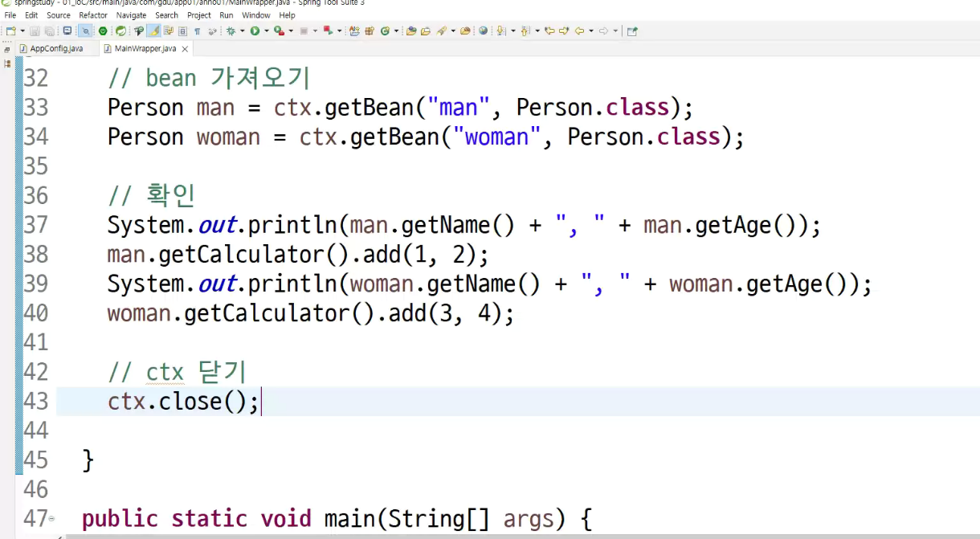
Task: Click the Open Type search icon
Action: [138, 31]
